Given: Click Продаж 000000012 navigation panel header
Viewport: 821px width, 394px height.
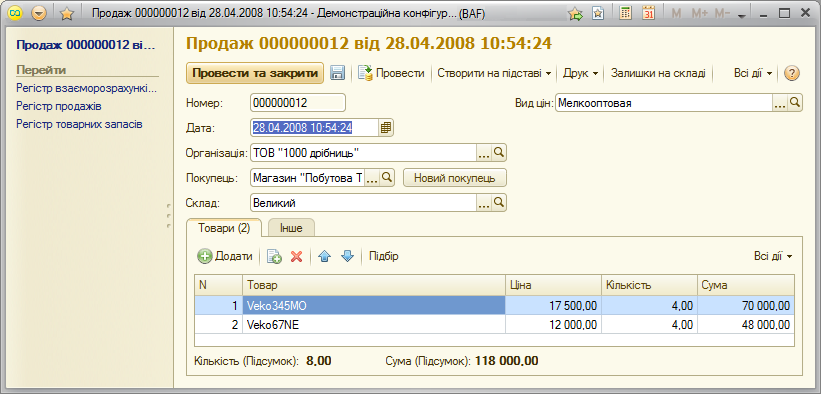Looking at the screenshot, I should (x=86, y=45).
